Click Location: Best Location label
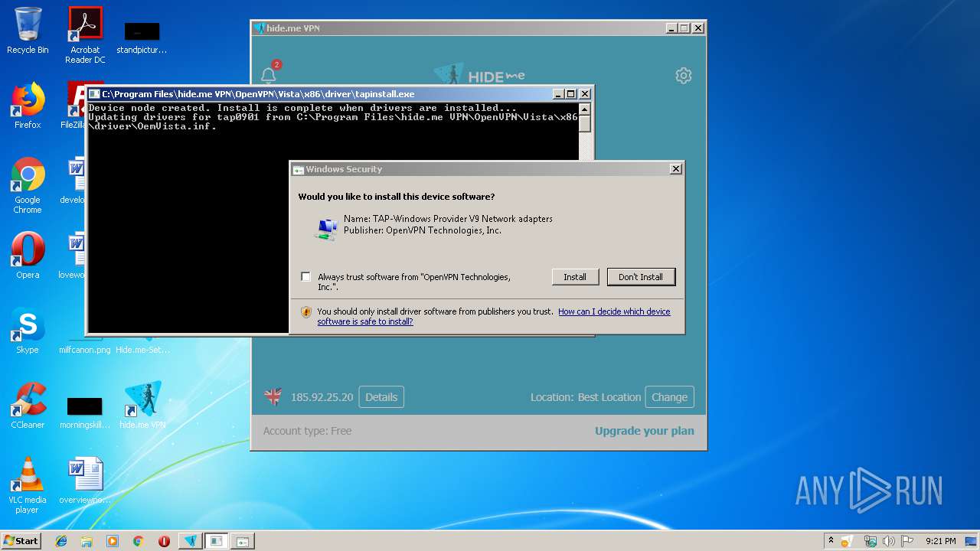Screen dimensions: 980x551 (586, 397)
